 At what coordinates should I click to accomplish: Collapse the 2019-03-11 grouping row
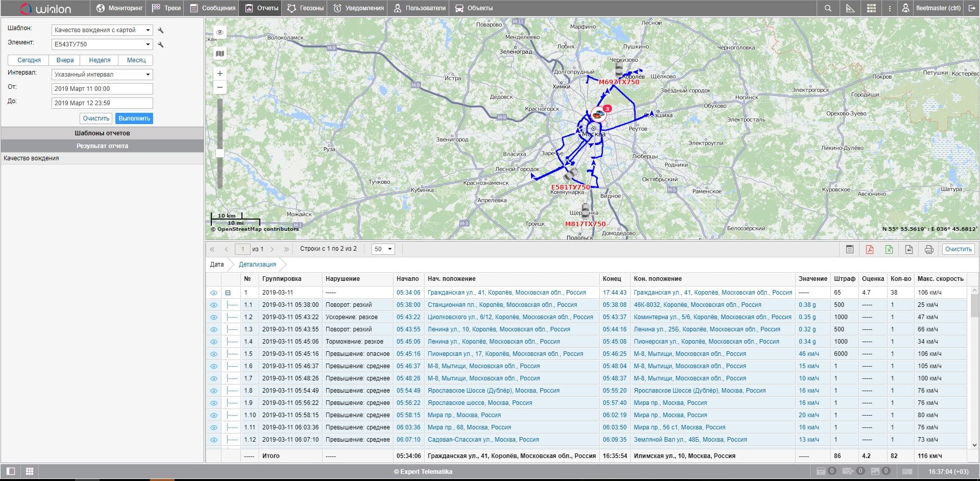(x=228, y=293)
